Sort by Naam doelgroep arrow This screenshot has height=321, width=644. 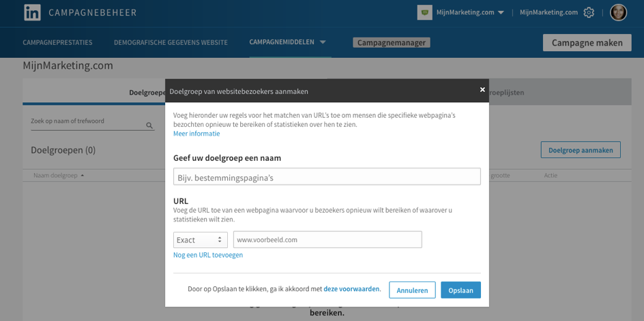coord(82,176)
